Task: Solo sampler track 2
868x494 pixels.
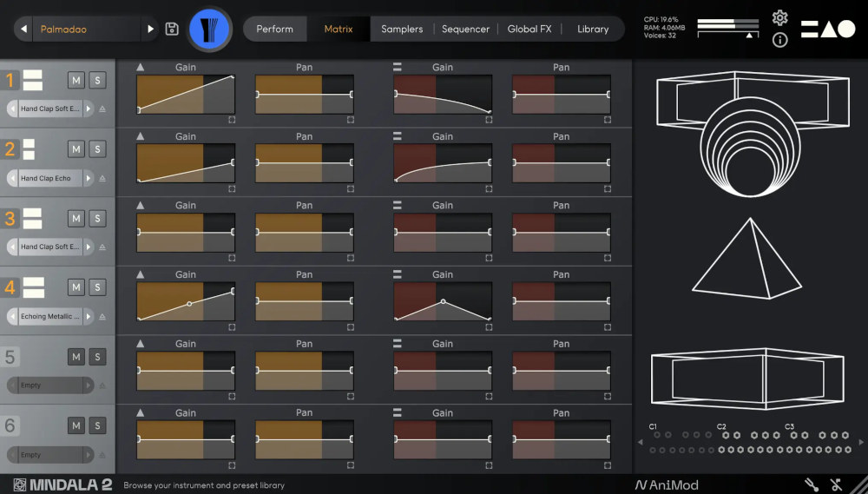Action: (97, 149)
